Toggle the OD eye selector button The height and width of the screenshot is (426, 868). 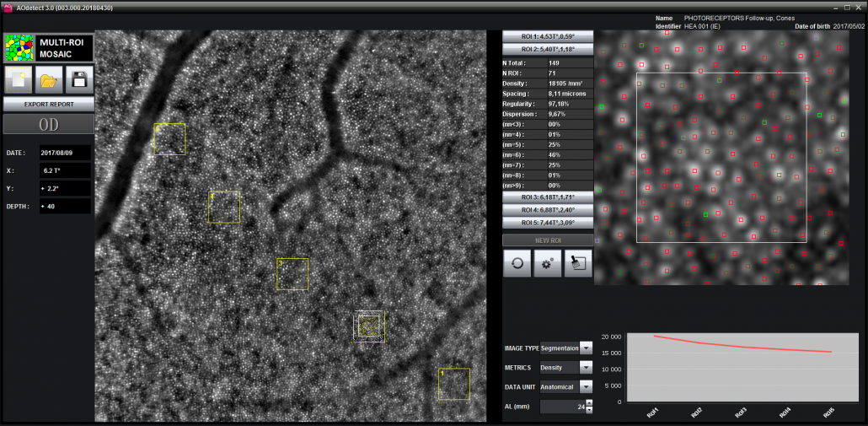tap(48, 125)
